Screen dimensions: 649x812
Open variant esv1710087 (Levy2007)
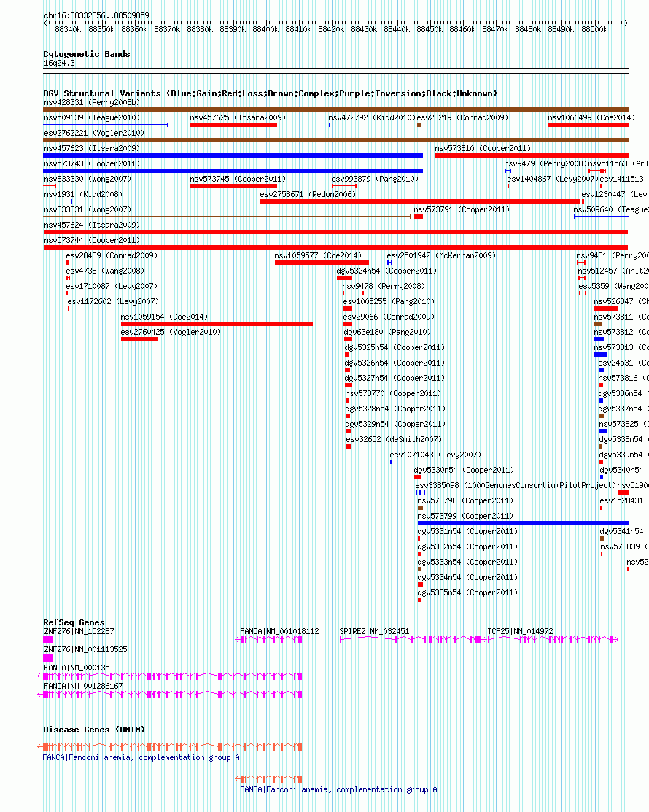(112, 287)
